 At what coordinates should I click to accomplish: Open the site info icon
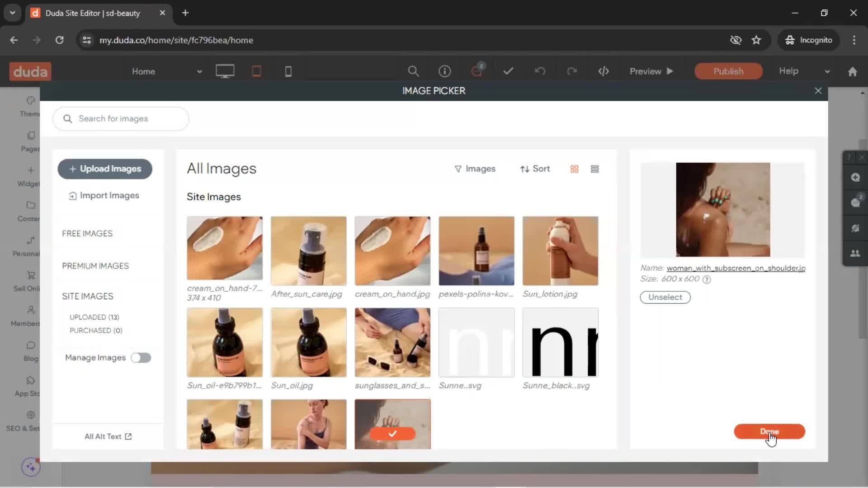(x=445, y=71)
